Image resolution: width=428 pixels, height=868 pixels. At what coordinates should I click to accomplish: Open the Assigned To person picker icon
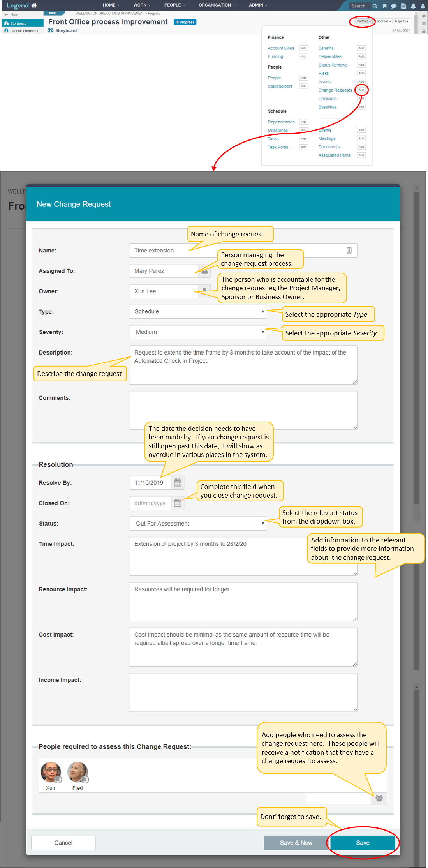click(204, 271)
